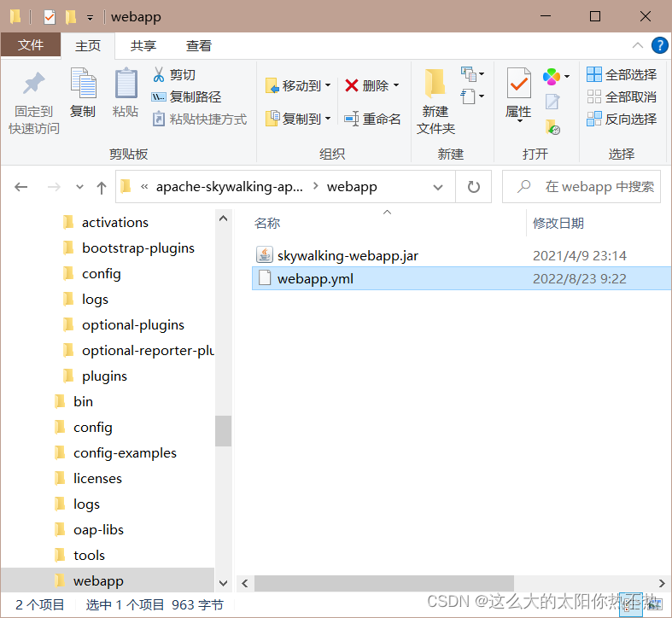Click the Paste (粘贴) clipboard icon

tap(126, 83)
